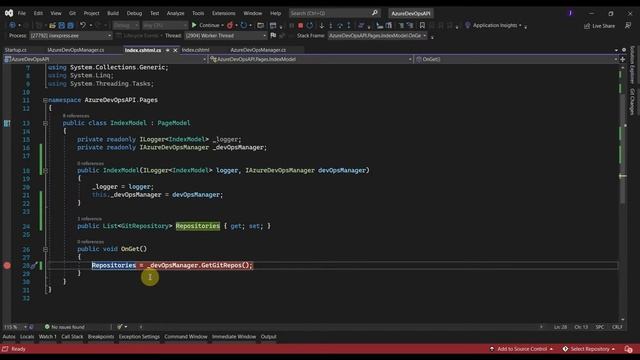
Task: Click the red Stop Debugging icon
Action: tap(300, 25)
